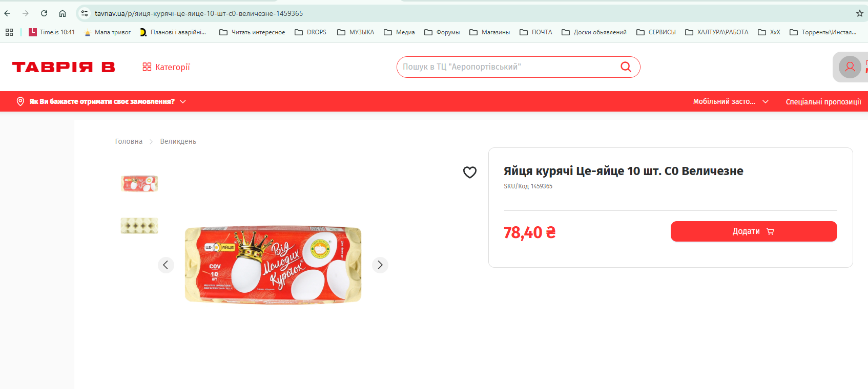868x389 pixels.
Task: Add eggs to cart with Додати button
Action: point(754,231)
